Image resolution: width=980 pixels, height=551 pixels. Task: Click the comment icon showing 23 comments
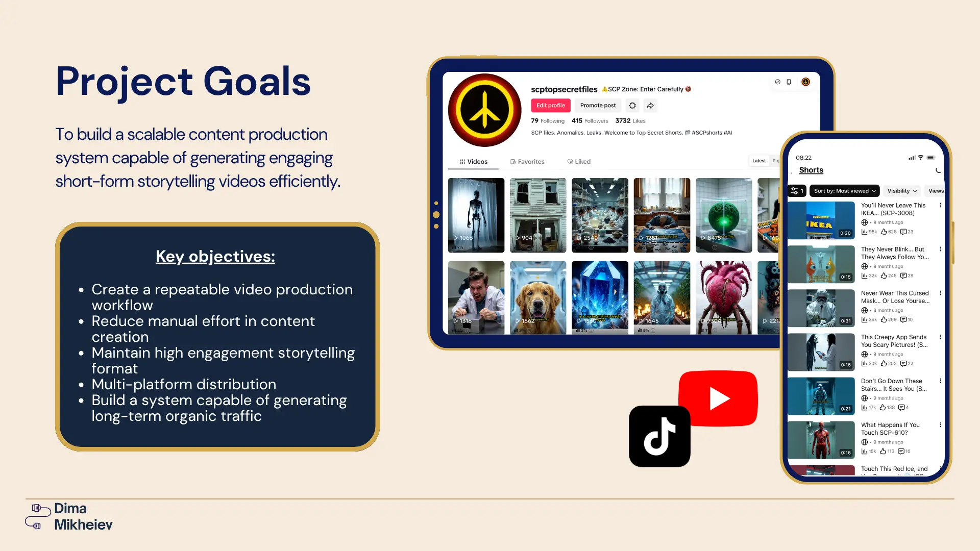(x=903, y=232)
